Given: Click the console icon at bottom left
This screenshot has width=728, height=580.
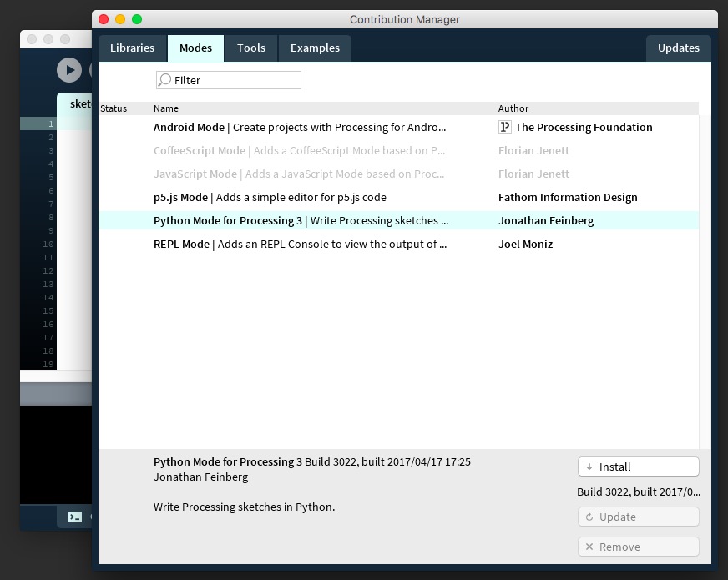Looking at the screenshot, I should (75, 517).
